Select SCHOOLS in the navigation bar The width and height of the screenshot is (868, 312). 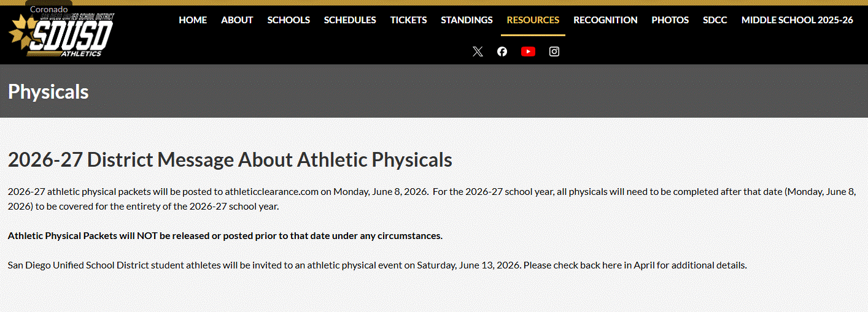pyautogui.click(x=289, y=20)
